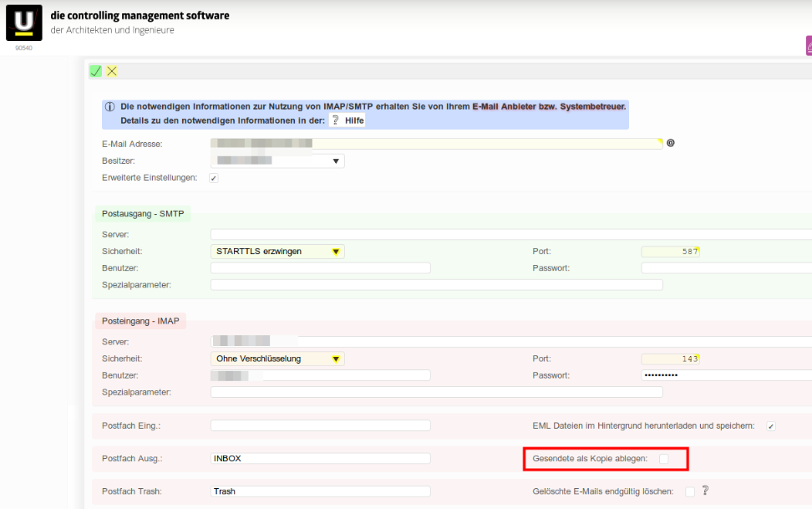The height and width of the screenshot is (509, 812).
Task: Click the green checkmark save icon
Action: pyautogui.click(x=95, y=71)
